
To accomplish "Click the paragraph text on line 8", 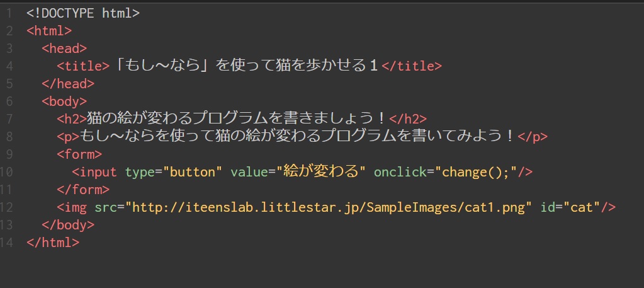I will 297,136.
